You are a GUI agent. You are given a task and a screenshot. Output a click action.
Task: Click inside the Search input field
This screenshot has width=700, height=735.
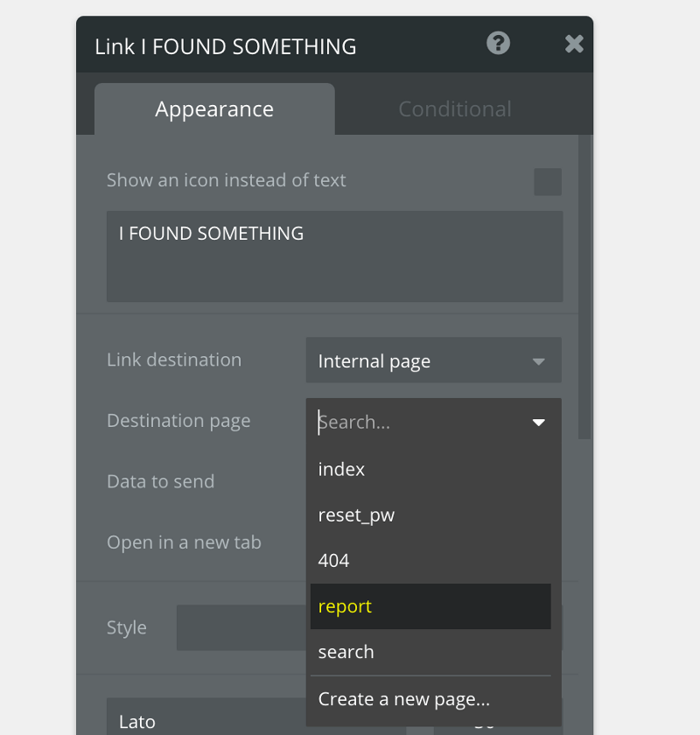[394, 422]
